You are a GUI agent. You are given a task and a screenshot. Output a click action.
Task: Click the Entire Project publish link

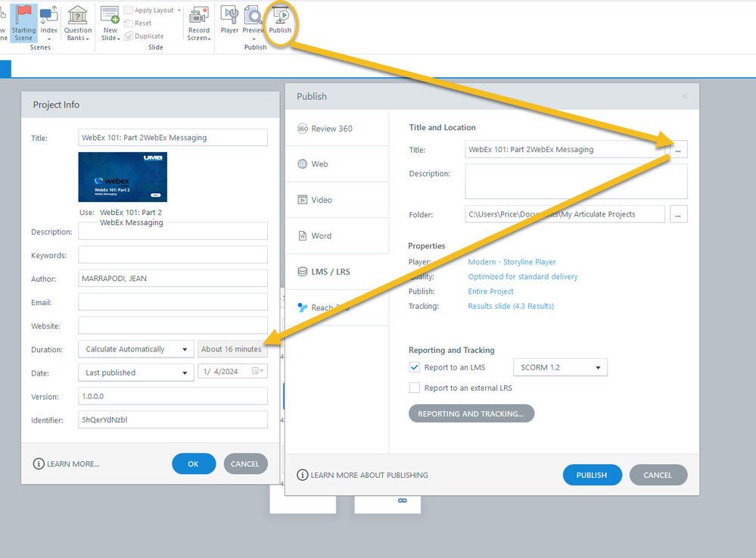pos(490,291)
